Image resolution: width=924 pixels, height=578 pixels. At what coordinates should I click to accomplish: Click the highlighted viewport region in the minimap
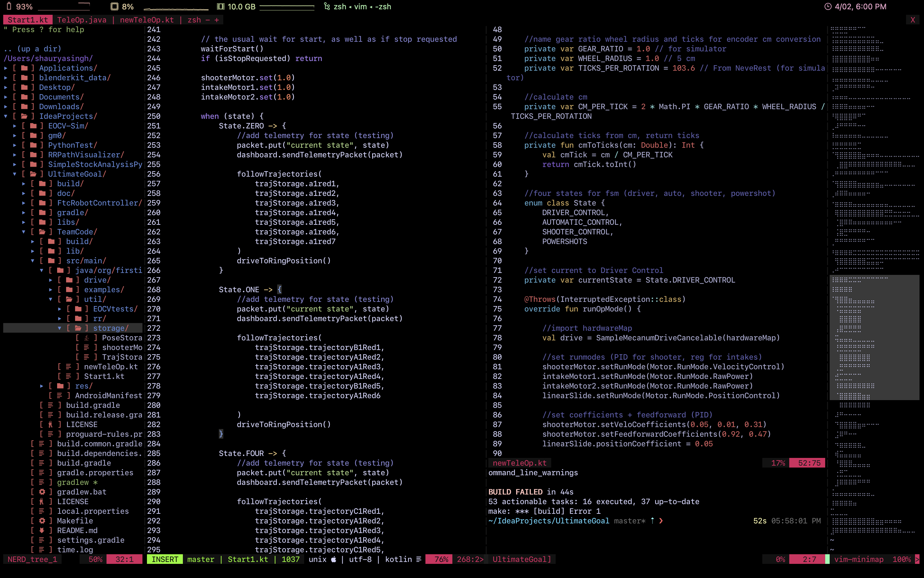[874, 337]
